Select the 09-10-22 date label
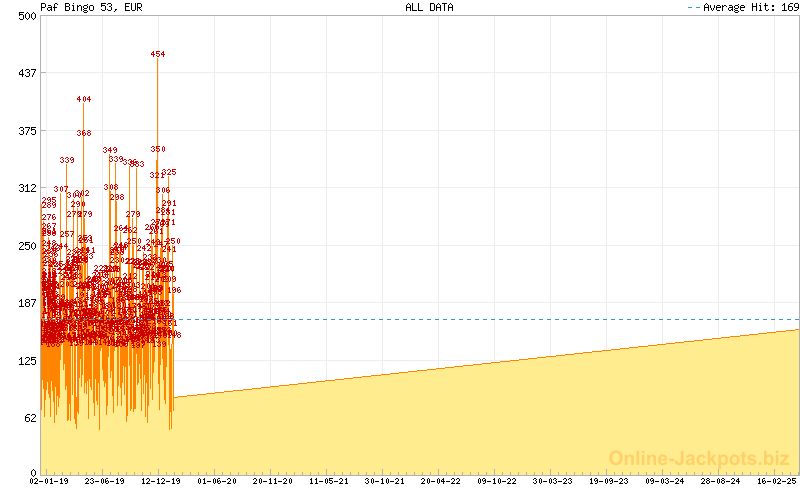800x490 pixels. point(499,481)
